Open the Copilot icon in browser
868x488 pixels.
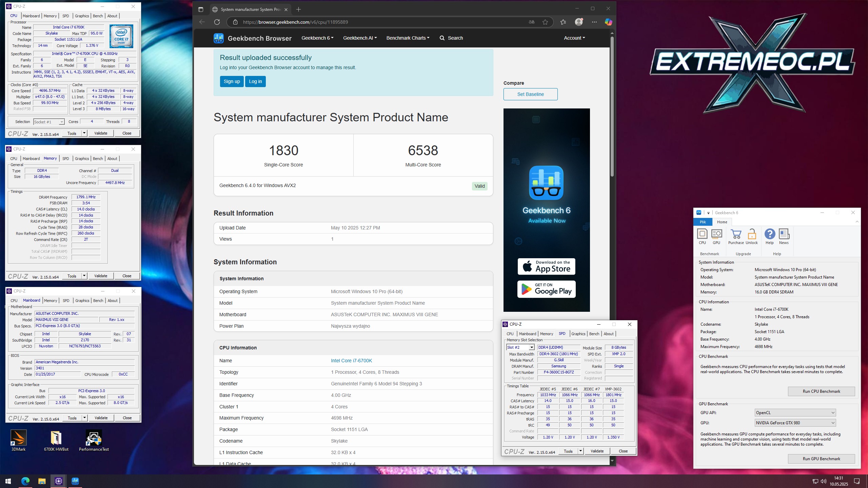pos(609,22)
